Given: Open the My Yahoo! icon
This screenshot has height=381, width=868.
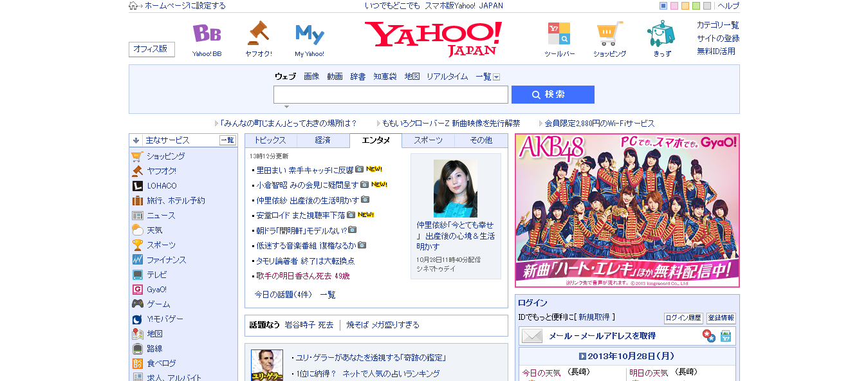Looking at the screenshot, I should coord(309,34).
